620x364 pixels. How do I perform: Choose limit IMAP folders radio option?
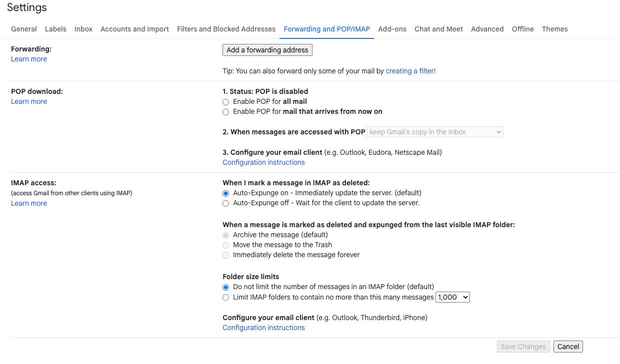pos(226,298)
